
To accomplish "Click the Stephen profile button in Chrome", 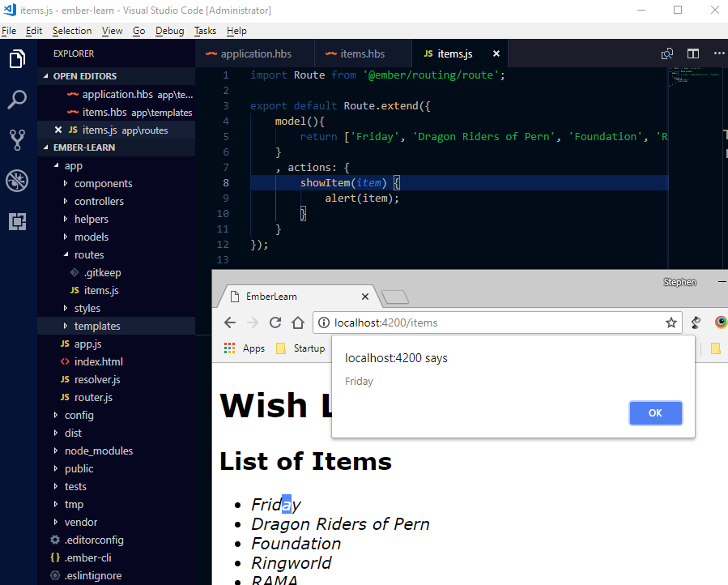I will 679,282.
